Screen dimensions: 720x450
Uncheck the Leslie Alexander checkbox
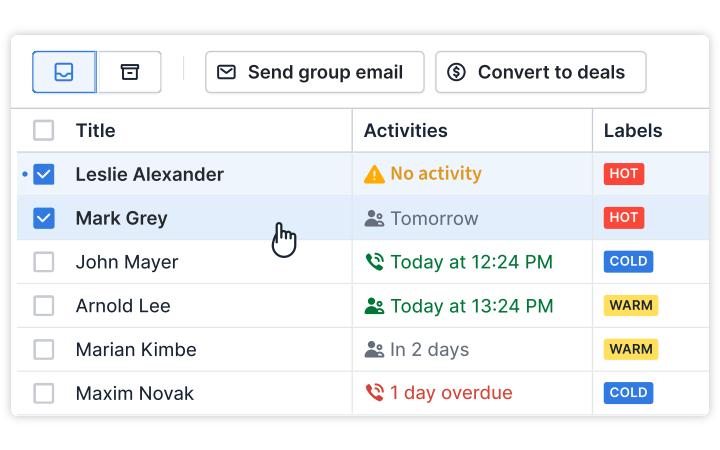[x=44, y=174]
